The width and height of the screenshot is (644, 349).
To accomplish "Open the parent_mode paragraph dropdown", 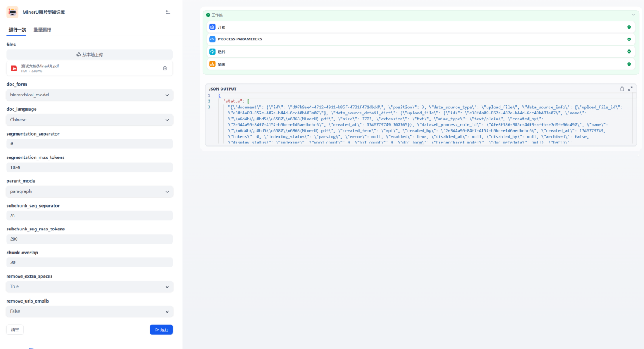I will tap(89, 192).
